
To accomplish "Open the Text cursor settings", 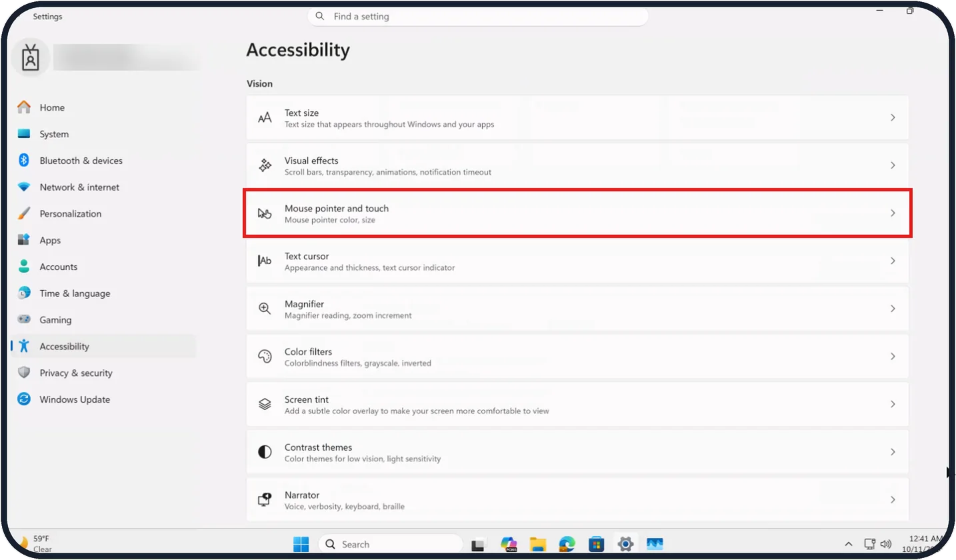I will click(x=577, y=261).
